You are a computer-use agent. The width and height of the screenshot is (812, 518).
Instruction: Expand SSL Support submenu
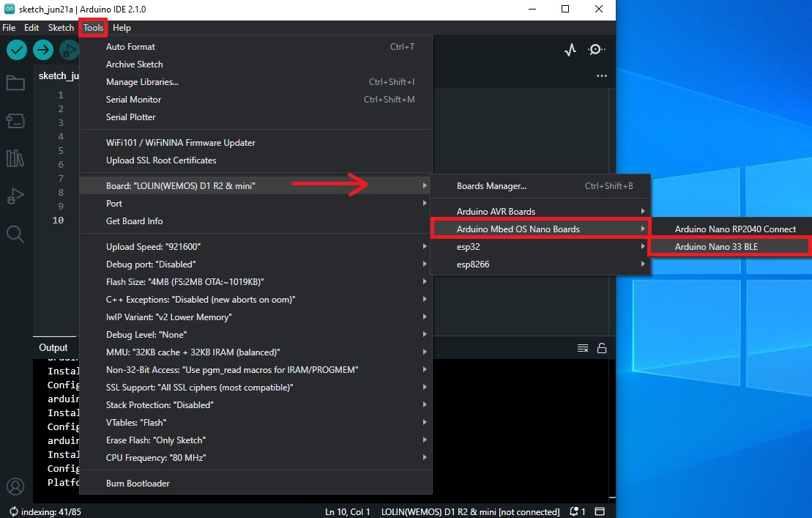[x=256, y=388]
